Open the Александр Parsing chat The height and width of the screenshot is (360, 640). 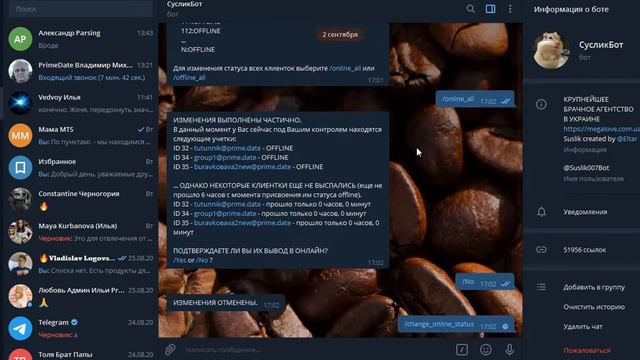tap(80, 39)
